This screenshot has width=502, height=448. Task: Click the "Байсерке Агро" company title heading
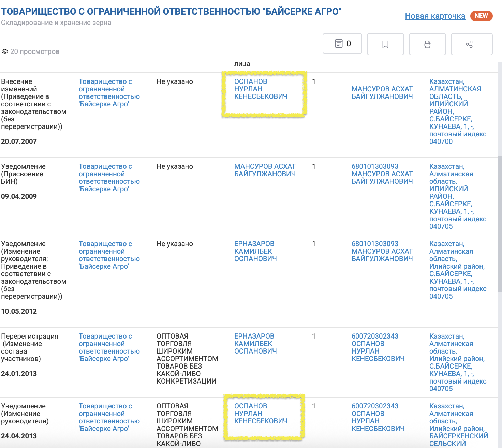pos(171,12)
